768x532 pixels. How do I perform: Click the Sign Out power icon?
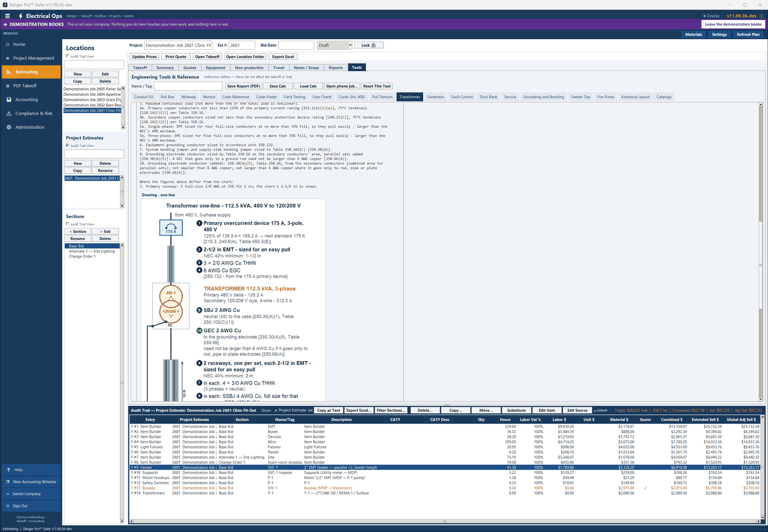[8, 506]
